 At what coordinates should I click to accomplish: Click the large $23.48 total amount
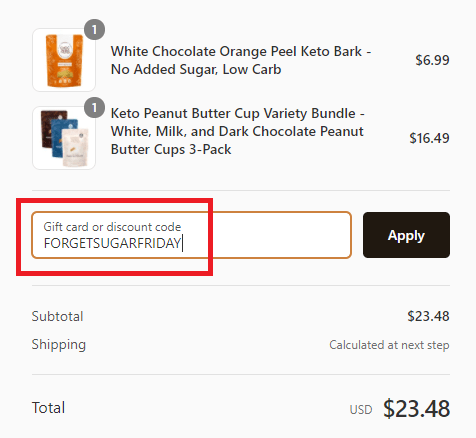[x=417, y=409]
